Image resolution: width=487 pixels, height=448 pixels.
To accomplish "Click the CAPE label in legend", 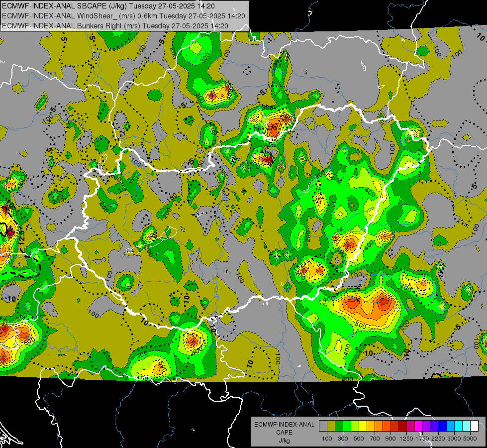I will click(x=284, y=432).
